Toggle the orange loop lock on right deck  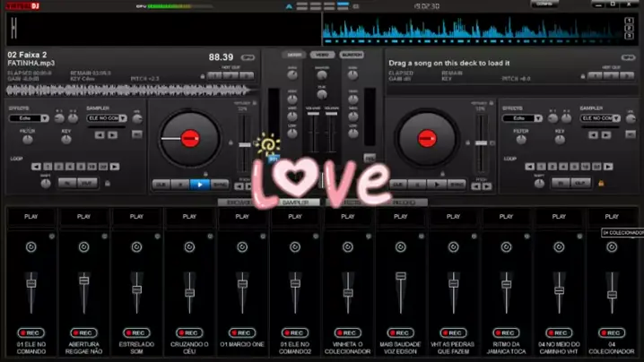coord(601,184)
